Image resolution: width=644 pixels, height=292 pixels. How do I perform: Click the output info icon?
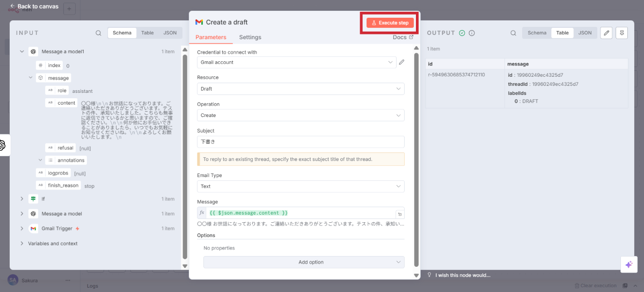[x=472, y=33]
